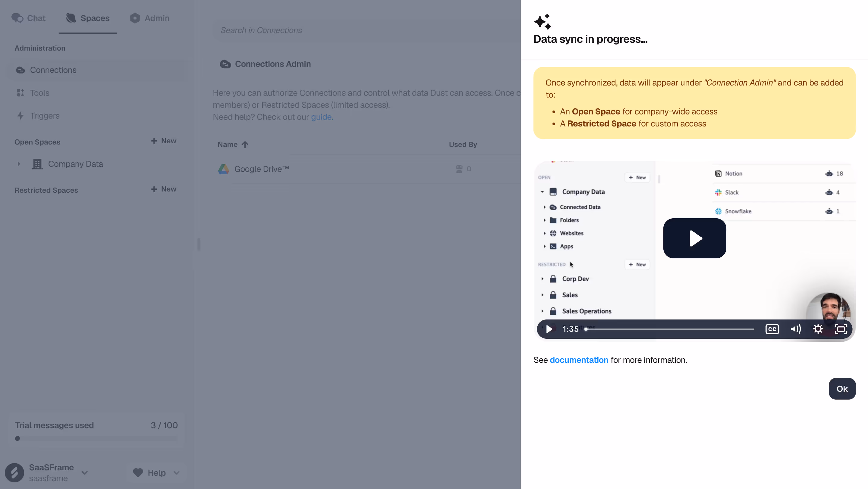The height and width of the screenshot is (489, 868).
Task: Play the video using the center button
Action: pos(694,238)
